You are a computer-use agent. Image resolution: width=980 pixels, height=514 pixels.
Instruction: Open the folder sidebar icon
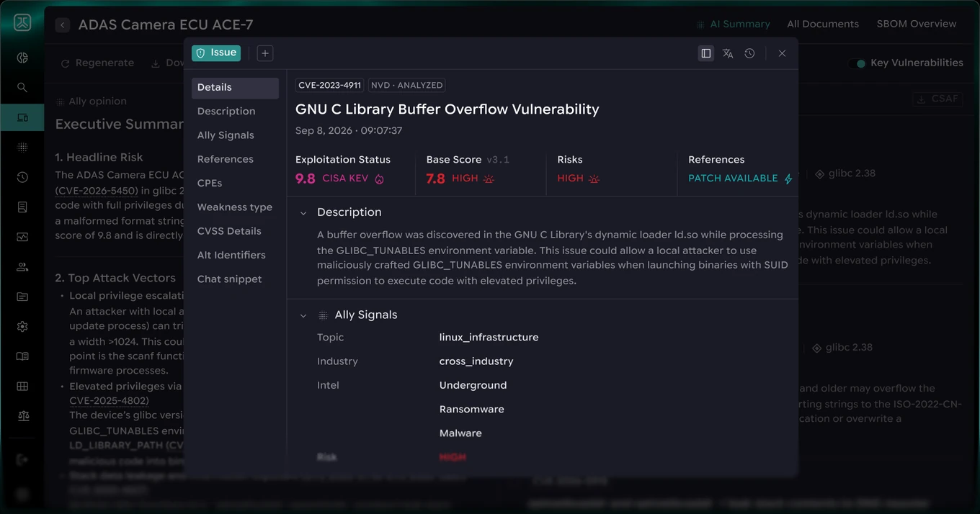[22, 297]
